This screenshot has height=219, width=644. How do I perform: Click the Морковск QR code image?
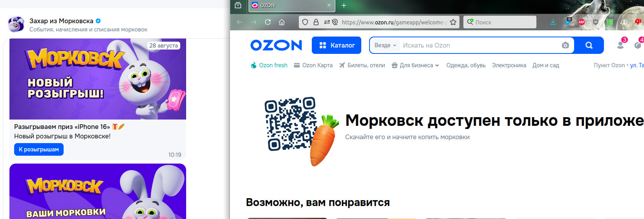(291, 124)
